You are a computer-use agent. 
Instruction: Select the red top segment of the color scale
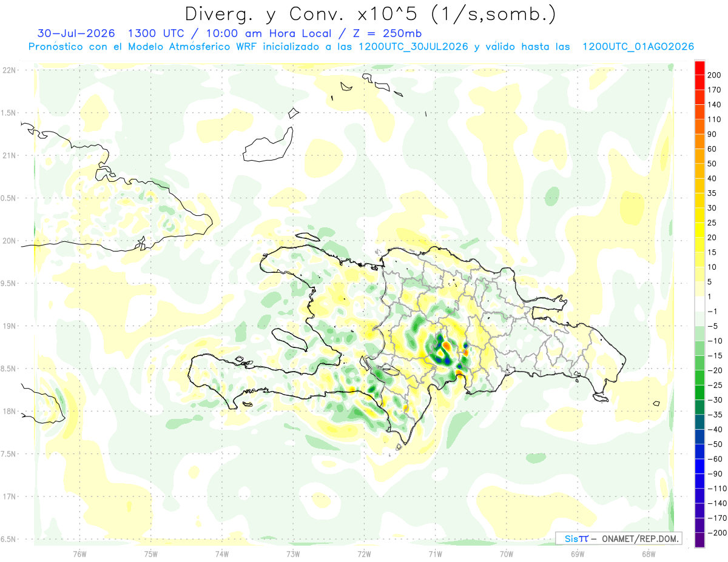699,67
